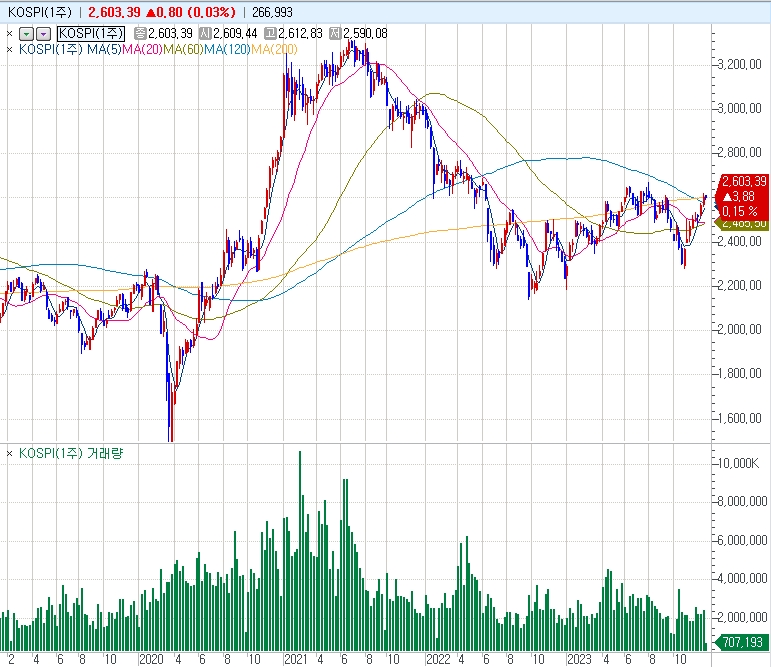
Task: Select the teal MA(120) legend label
Action: (x=227, y=49)
